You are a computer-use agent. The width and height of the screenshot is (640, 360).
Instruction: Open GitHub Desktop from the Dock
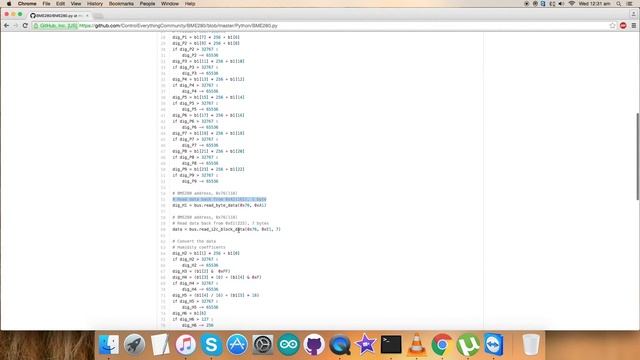314,345
